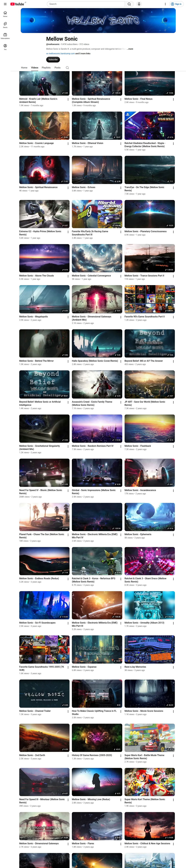Image resolution: width=186 pixels, height=868 pixels.
Task: Open the 'How To Make Classic Uplifting Trance' title
Action: (x=94, y=712)
